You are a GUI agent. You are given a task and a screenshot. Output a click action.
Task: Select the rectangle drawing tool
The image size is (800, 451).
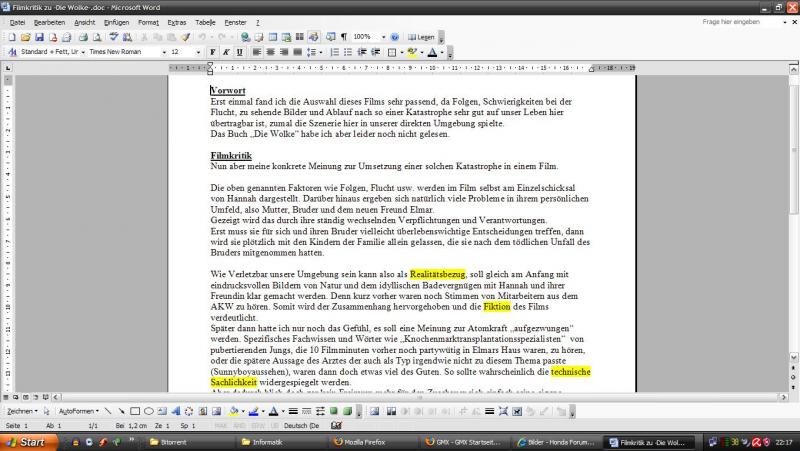[135, 411]
